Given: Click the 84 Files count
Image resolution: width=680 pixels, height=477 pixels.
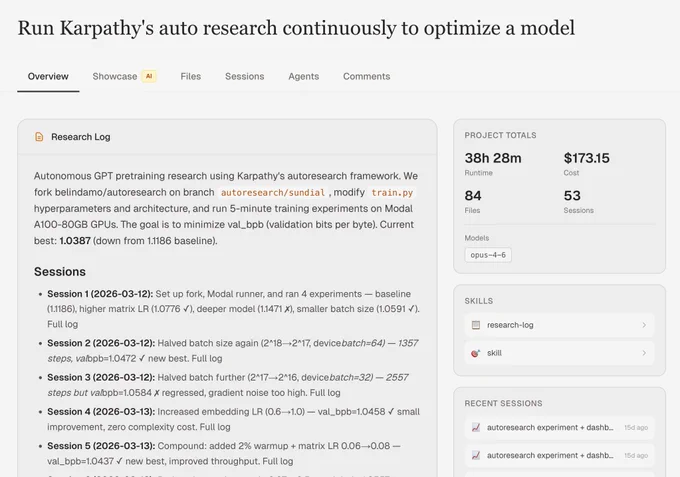Looking at the screenshot, I should 473,196.
